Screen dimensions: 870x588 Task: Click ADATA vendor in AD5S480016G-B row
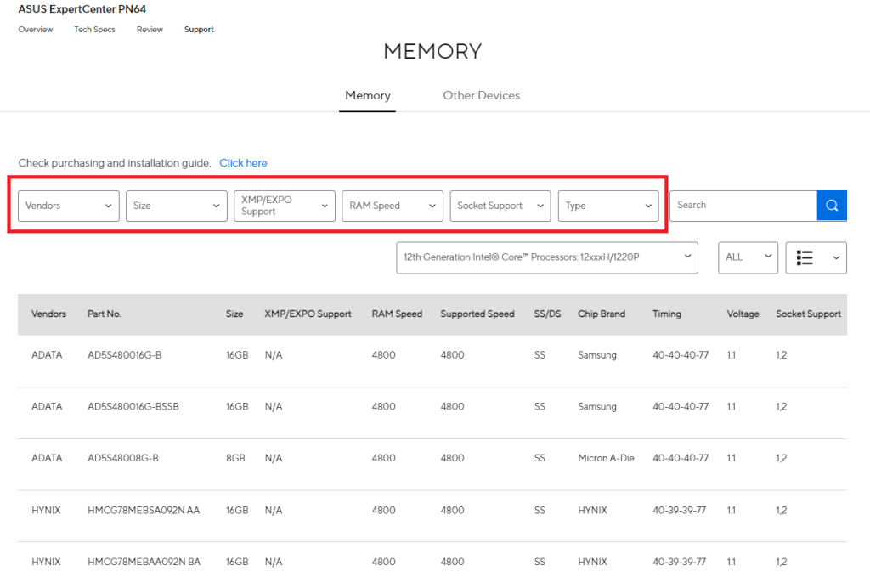[48, 355]
